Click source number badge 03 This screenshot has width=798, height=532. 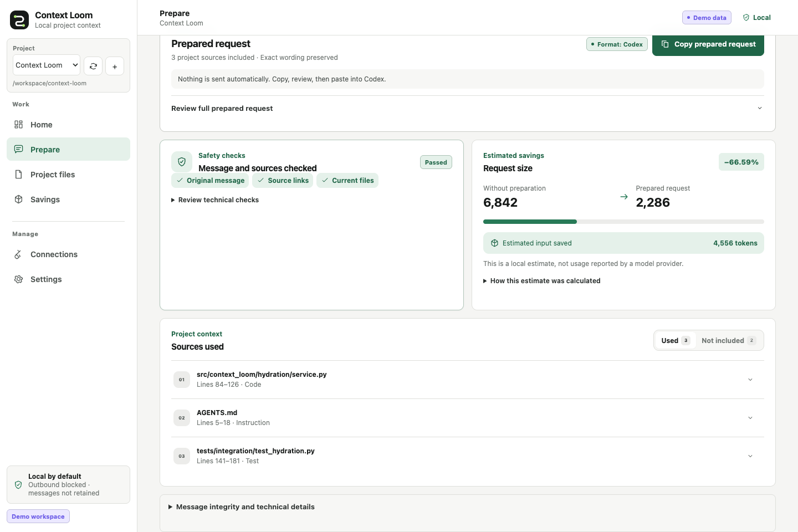tap(182, 456)
